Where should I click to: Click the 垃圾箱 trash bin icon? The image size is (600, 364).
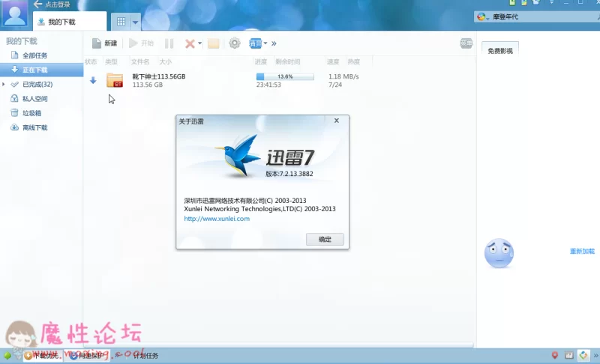pyautogui.click(x=14, y=112)
